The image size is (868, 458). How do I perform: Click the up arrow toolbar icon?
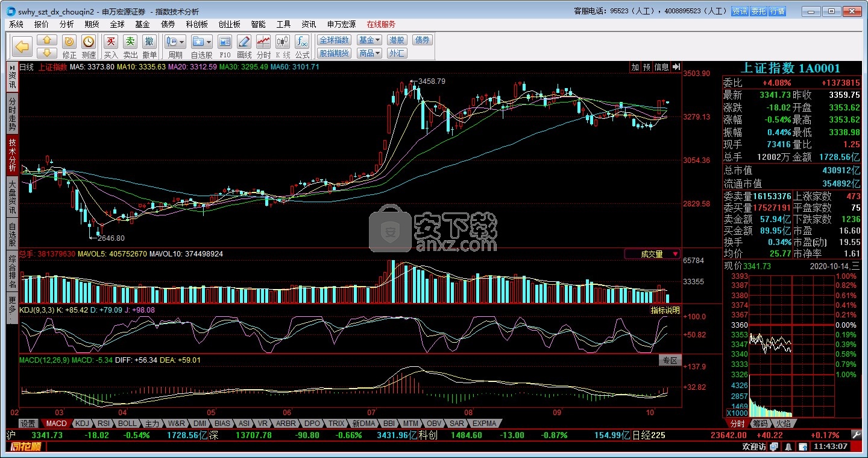47,40
